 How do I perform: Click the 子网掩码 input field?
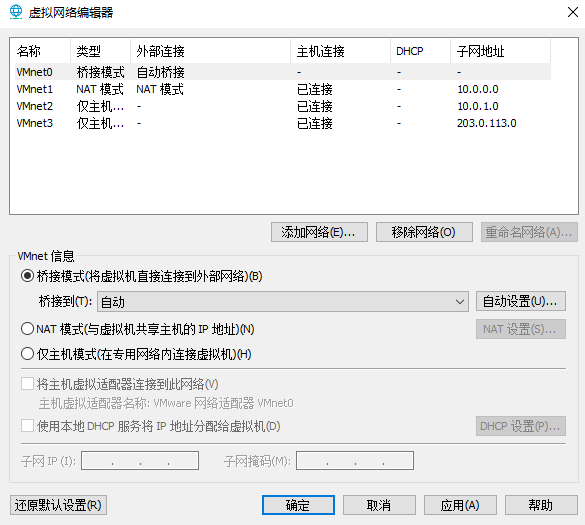pos(355,460)
